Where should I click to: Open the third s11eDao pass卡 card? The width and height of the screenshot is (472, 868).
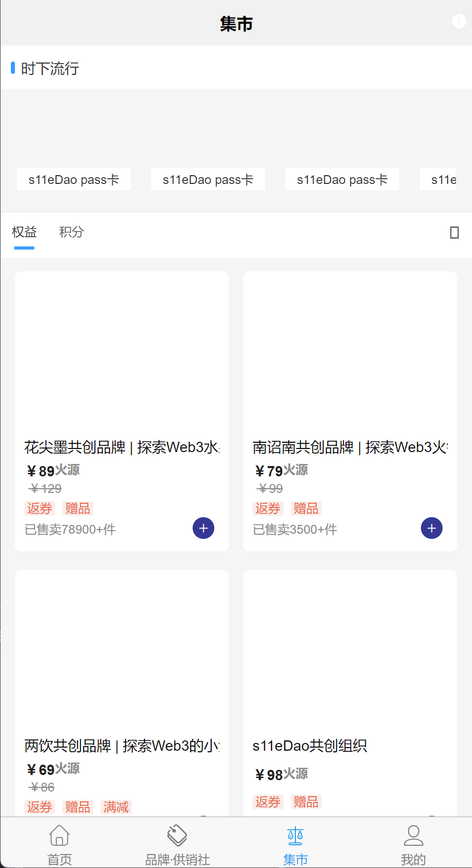point(342,179)
